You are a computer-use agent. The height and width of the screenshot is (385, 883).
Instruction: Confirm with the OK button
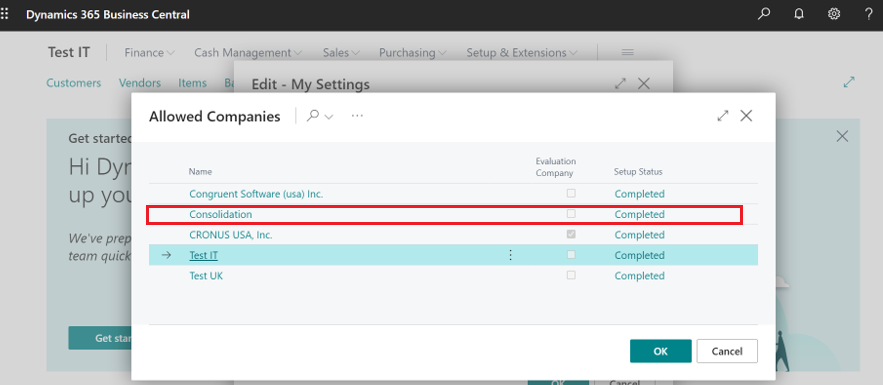point(661,351)
